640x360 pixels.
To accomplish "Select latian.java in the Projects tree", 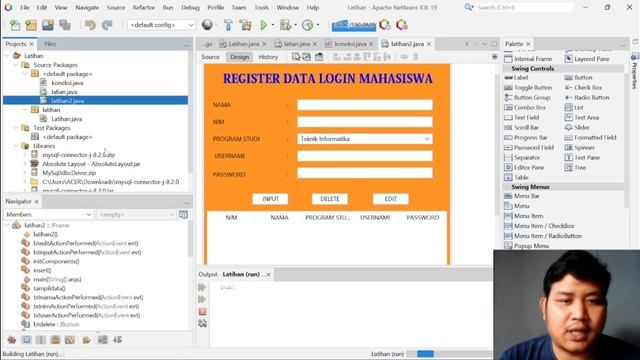I will click(x=64, y=92).
